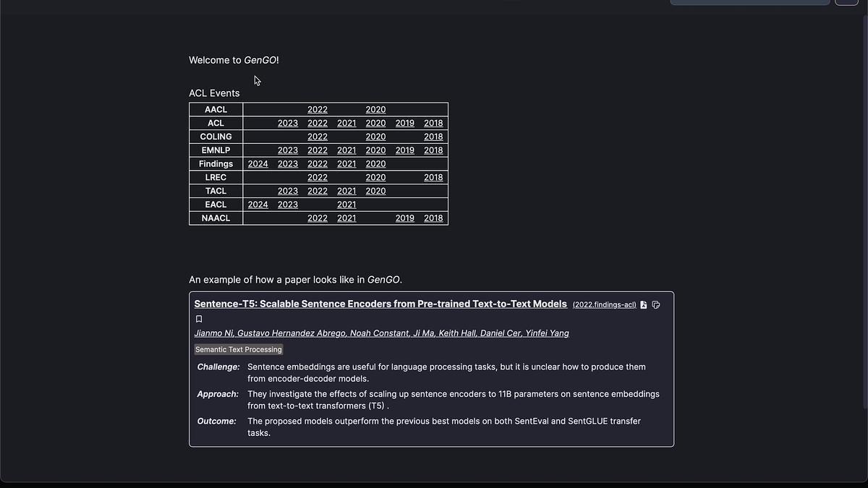Open LREC 2018 link
The width and height of the screenshot is (868, 488).
pyautogui.click(x=433, y=177)
